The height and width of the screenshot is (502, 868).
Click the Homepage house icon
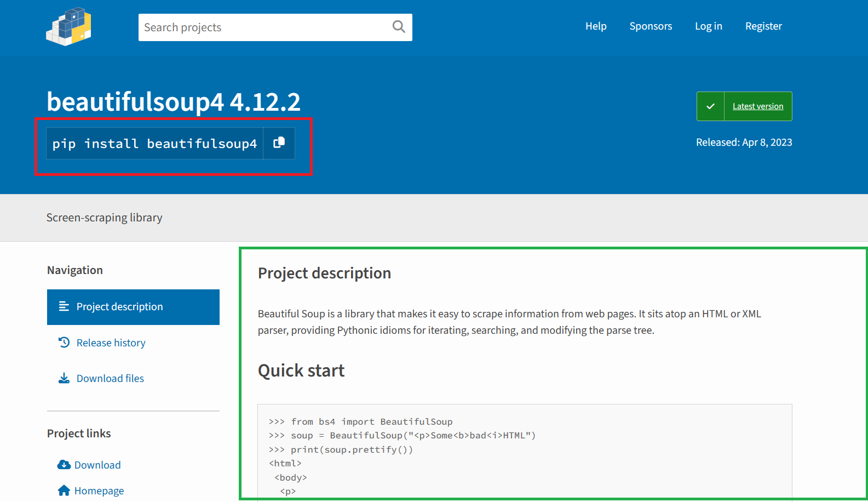(x=64, y=490)
